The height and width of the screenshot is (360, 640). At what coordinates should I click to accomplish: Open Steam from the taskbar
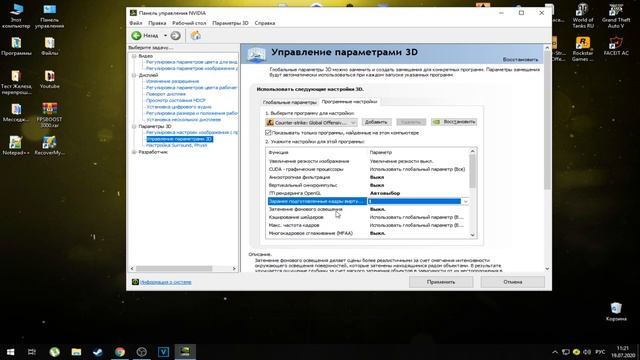pos(98,351)
